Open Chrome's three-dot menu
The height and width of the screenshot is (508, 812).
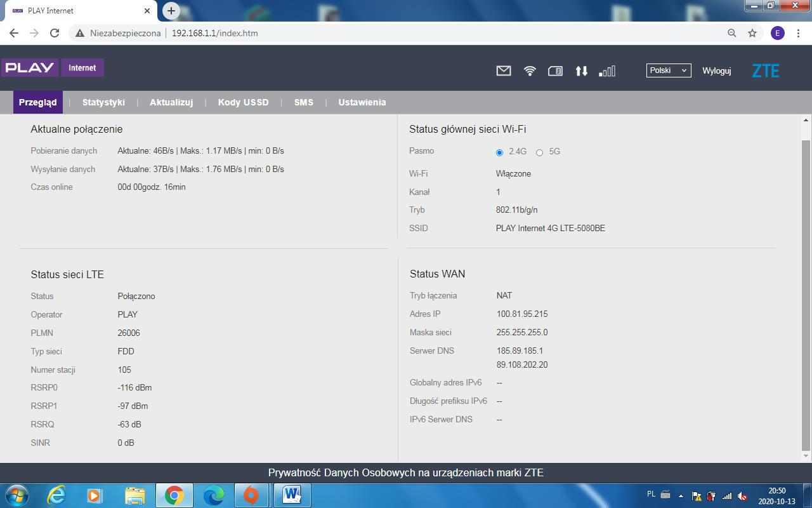tap(798, 32)
